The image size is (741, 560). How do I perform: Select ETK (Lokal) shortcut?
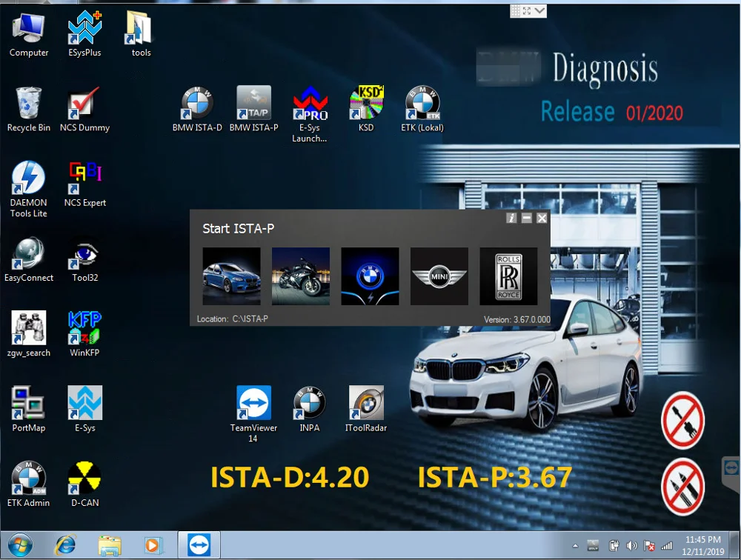click(422, 109)
